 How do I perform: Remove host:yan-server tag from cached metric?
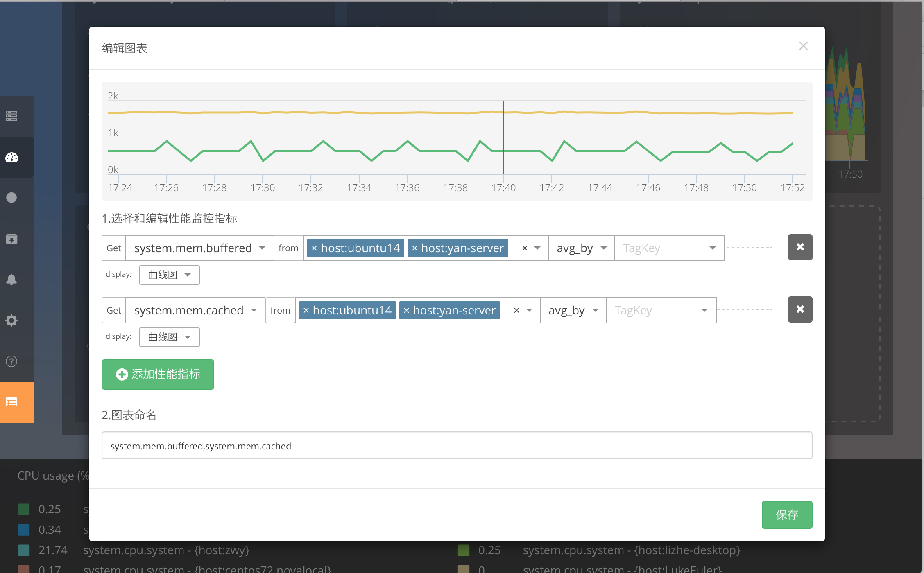tap(406, 311)
